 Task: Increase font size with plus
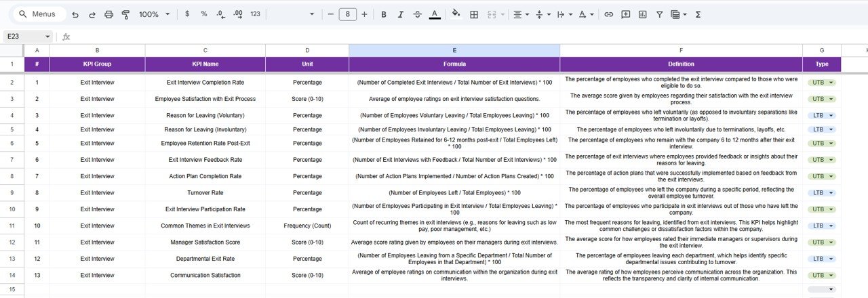point(365,14)
